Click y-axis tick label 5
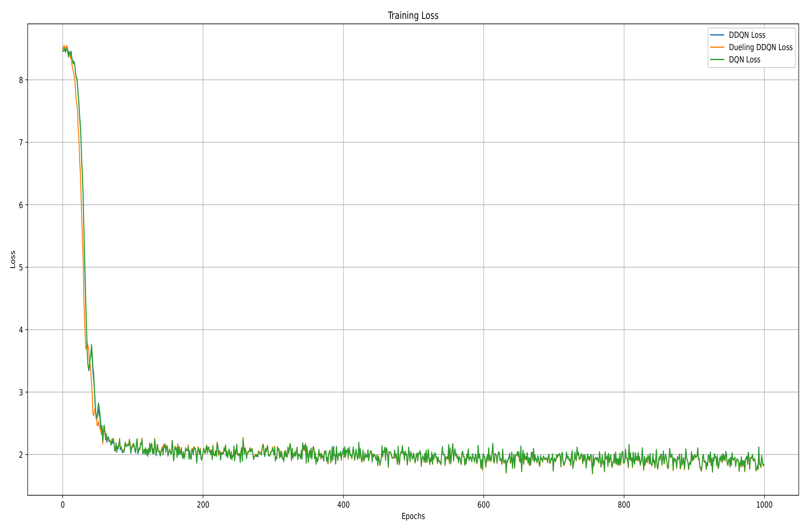This screenshot has width=812, height=528. (21, 268)
